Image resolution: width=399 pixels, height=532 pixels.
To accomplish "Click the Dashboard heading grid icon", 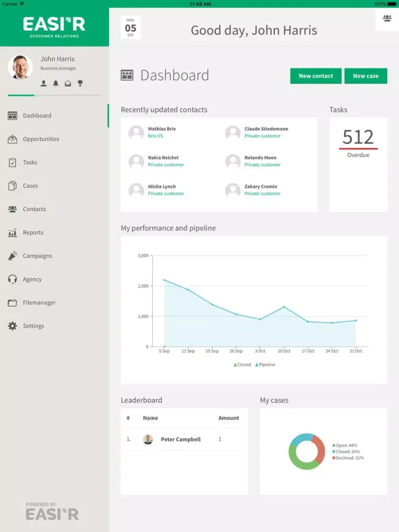I will pos(127,76).
